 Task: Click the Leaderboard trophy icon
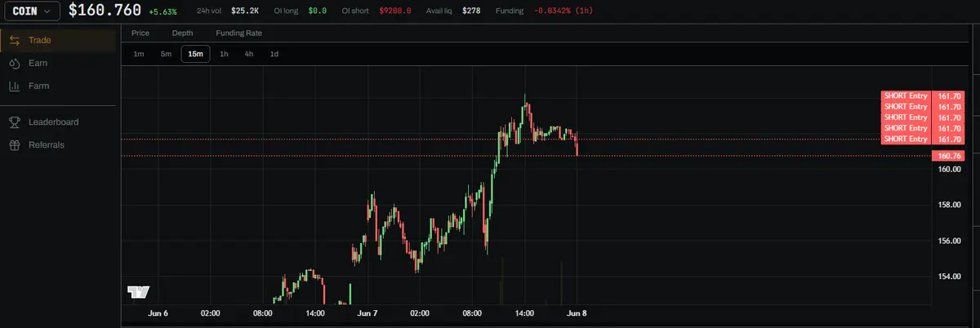click(14, 122)
